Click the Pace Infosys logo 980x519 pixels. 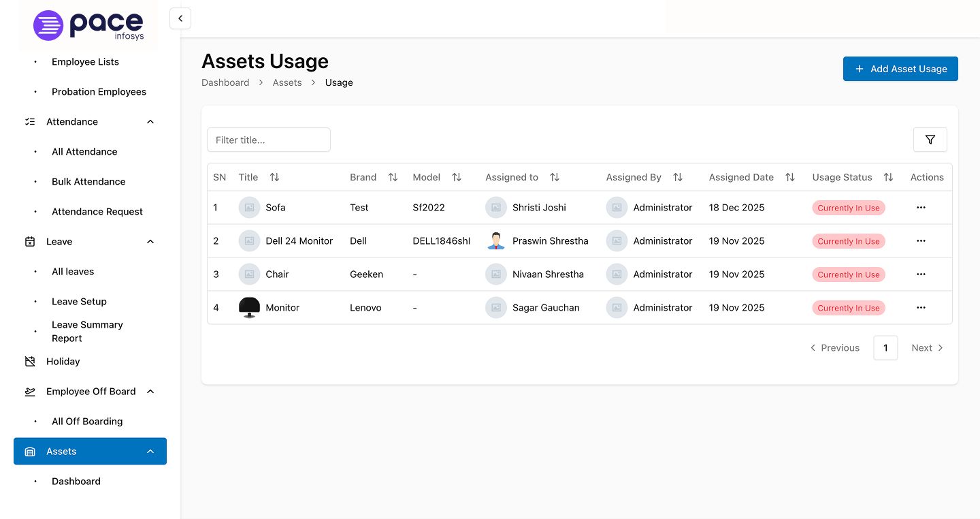pyautogui.click(x=89, y=25)
